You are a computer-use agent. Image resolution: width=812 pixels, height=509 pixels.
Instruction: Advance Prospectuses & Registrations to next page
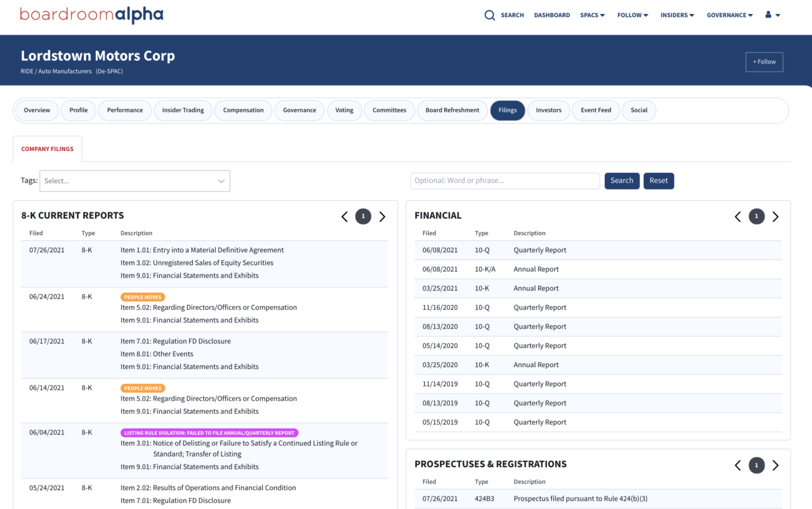coord(775,465)
